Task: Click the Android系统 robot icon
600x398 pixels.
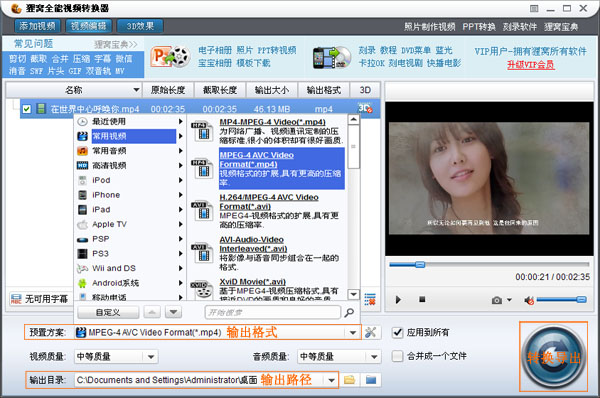Action: [x=82, y=283]
